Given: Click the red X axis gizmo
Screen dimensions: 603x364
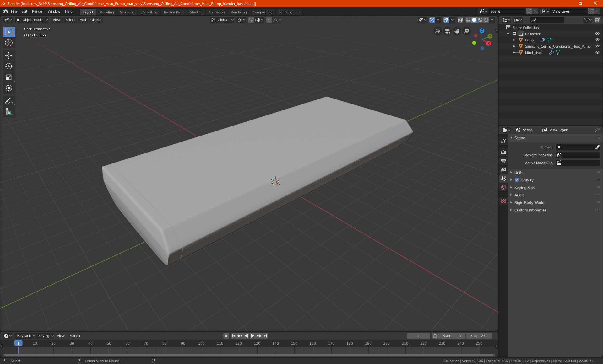Looking at the screenshot, I should click(x=488, y=43).
